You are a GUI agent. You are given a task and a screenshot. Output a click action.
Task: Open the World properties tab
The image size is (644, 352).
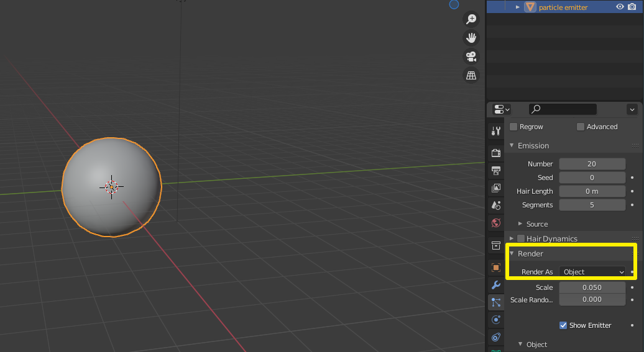tap(495, 223)
